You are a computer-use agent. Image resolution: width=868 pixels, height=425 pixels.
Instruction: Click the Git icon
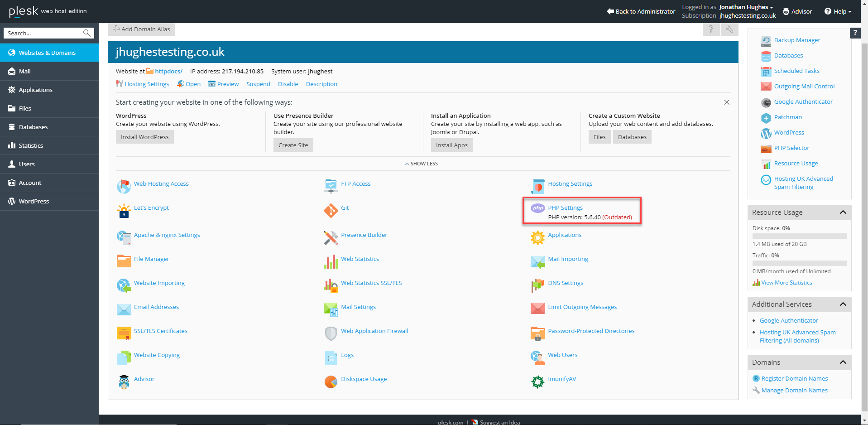click(331, 210)
